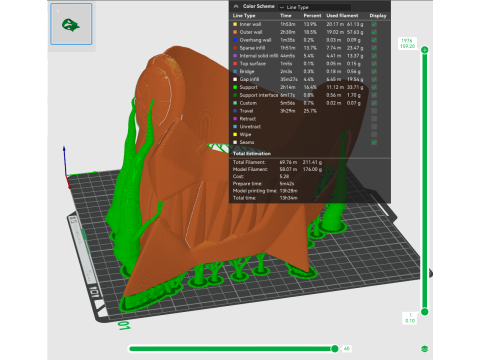The height and width of the screenshot is (360, 480).
Task: Toggle Outer wall display checkbox
Action: tap(374, 32)
